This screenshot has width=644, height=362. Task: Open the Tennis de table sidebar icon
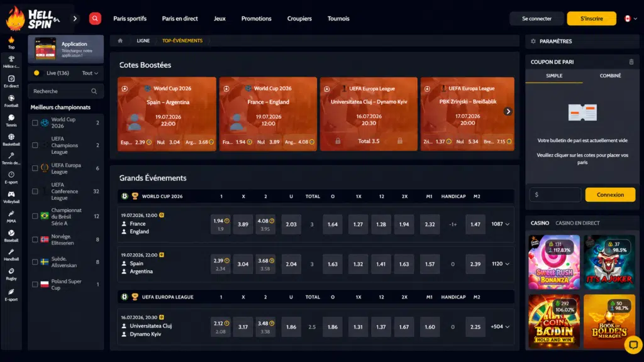coord(11,158)
